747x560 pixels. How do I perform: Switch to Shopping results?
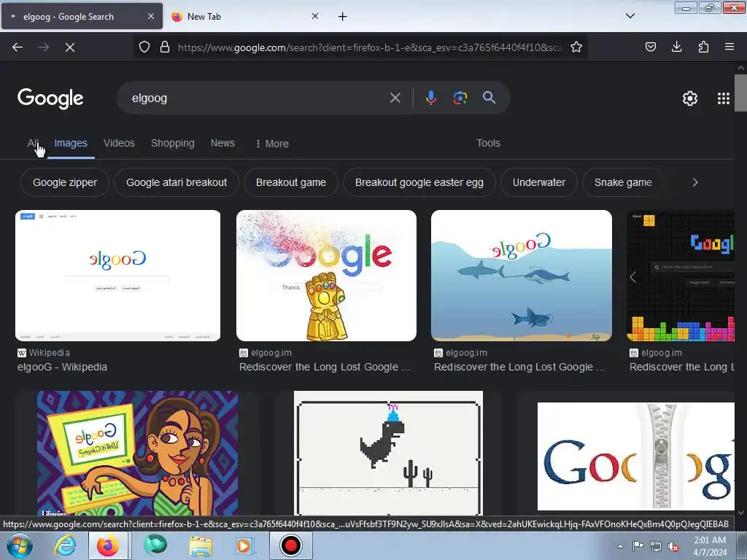pos(172,144)
